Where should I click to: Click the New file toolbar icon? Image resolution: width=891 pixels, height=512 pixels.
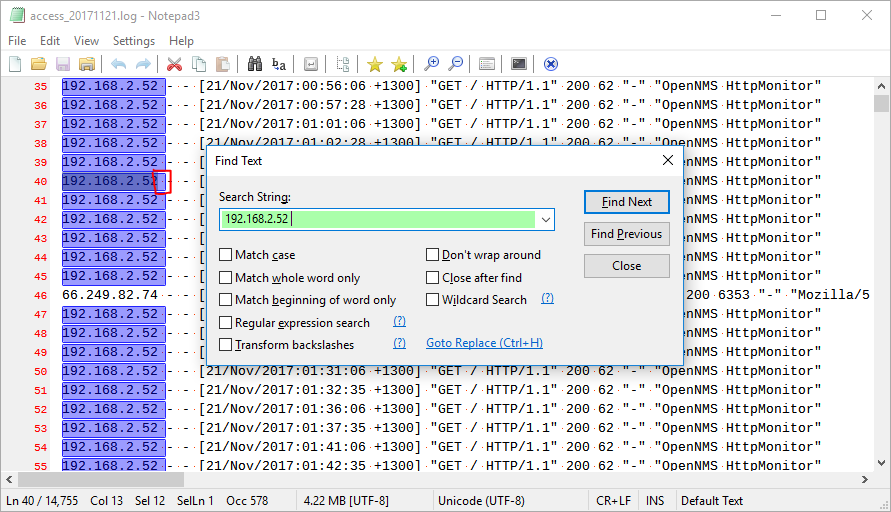(x=15, y=64)
